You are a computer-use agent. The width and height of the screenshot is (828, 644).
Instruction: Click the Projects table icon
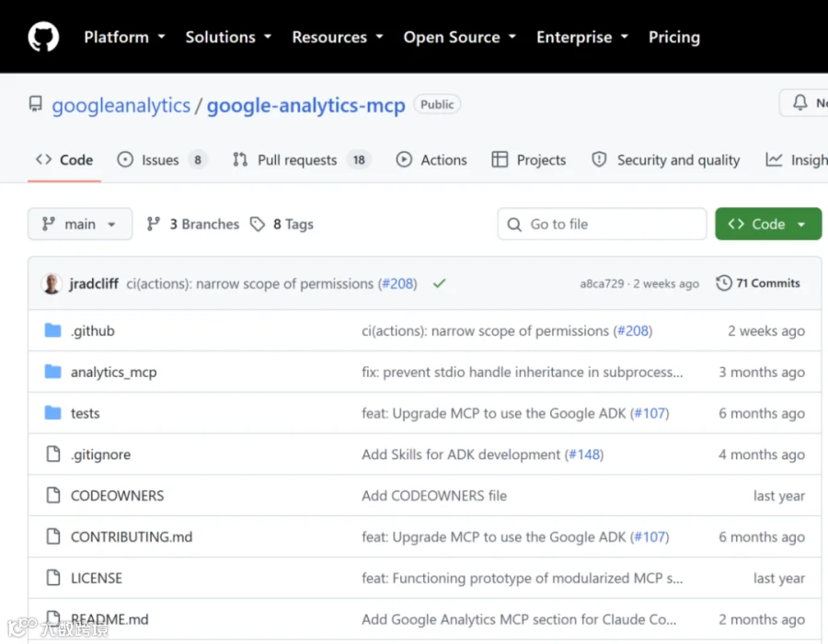(500, 159)
